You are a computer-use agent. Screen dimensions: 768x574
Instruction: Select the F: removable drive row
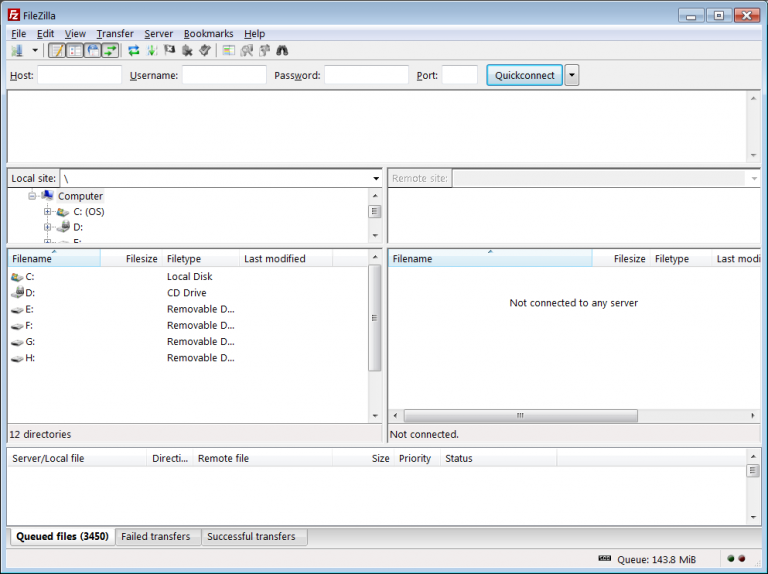tap(188, 325)
